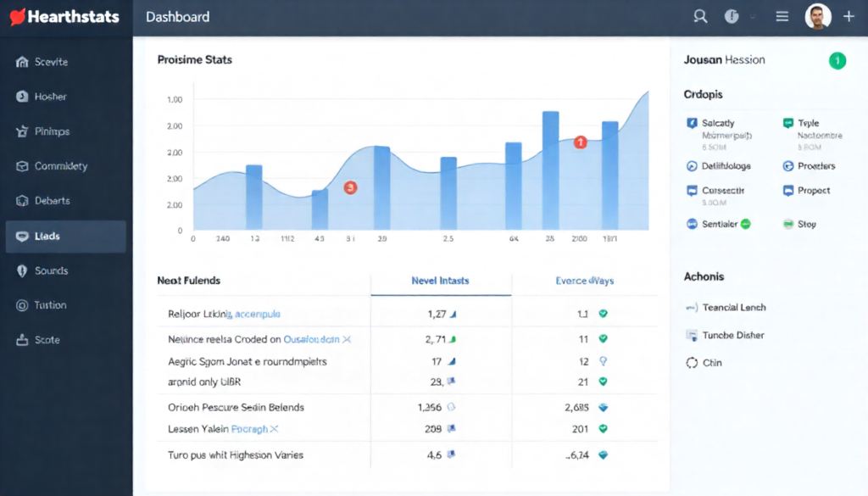
Task: Click the red marker labeled 3 on the chart
Action: pyautogui.click(x=350, y=188)
